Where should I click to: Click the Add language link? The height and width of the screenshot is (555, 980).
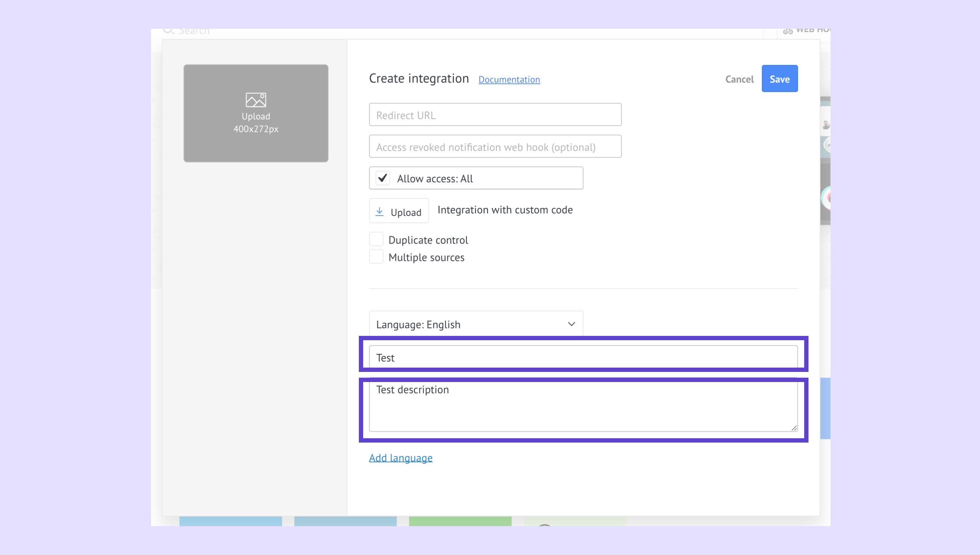pos(400,457)
